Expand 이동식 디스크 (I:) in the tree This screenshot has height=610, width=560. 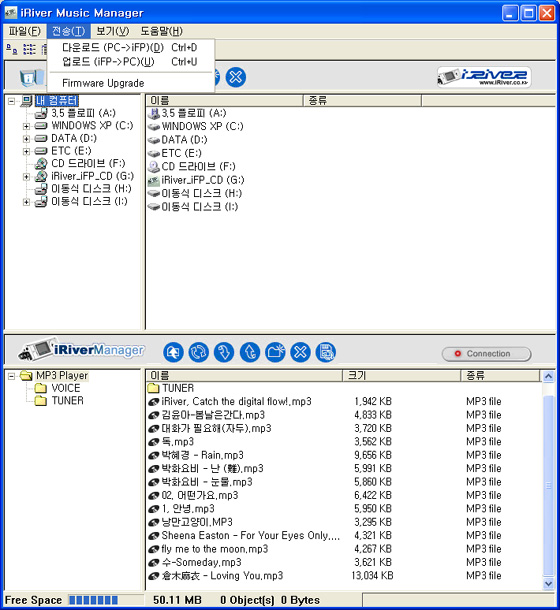coord(26,202)
